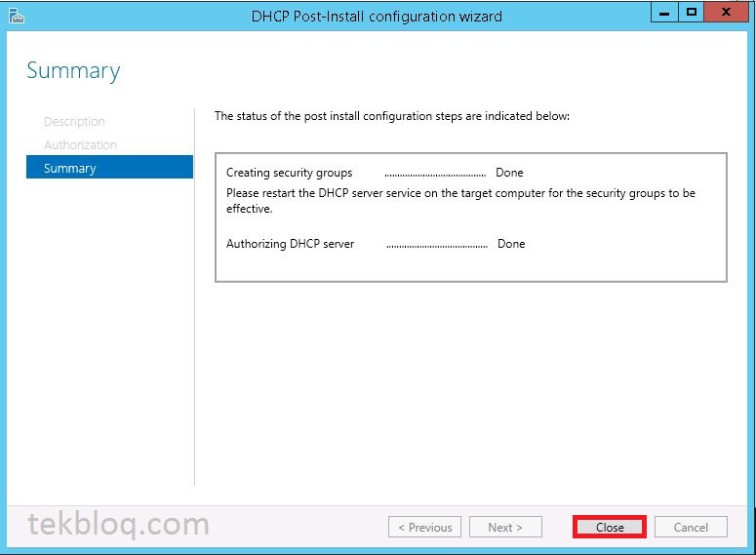Click the large Summary page heading
Image resolution: width=756 pixels, height=555 pixels.
coord(73,71)
